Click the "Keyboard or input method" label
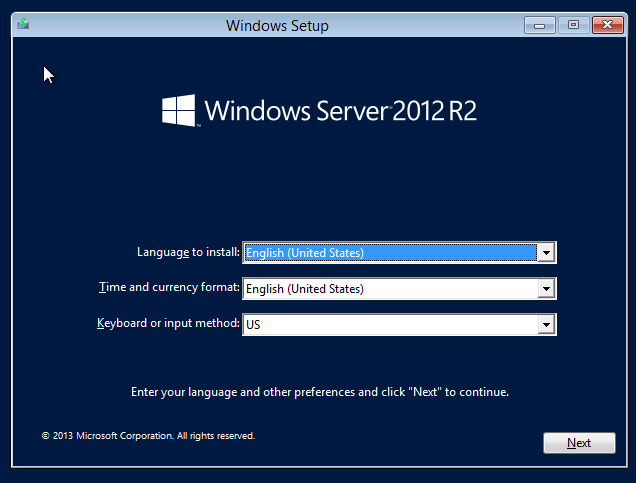The height and width of the screenshot is (483, 636). [x=168, y=324]
